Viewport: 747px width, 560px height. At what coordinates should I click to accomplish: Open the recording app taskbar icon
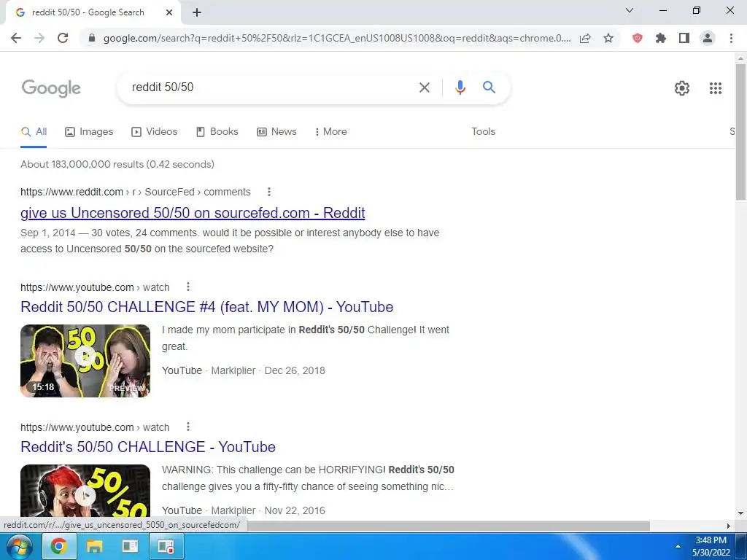[x=166, y=546]
